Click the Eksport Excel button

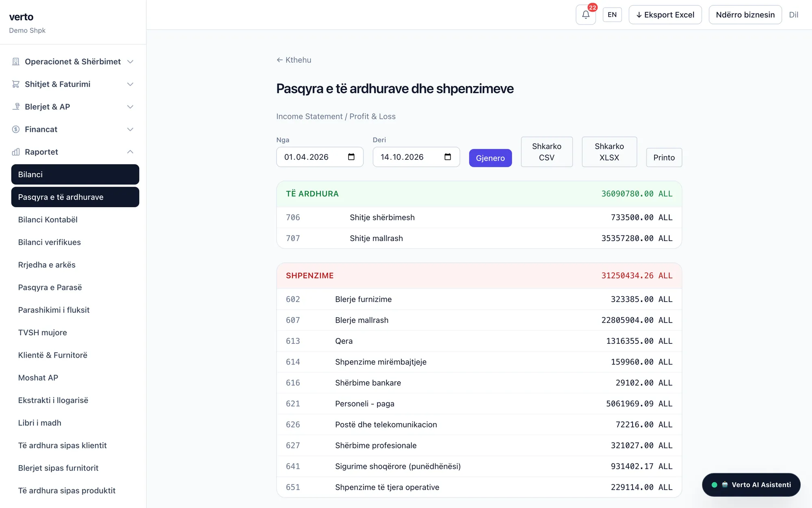665,15
